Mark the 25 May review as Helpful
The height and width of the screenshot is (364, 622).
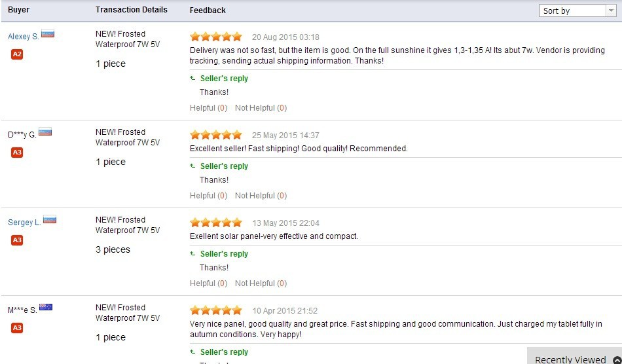[x=208, y=196]
